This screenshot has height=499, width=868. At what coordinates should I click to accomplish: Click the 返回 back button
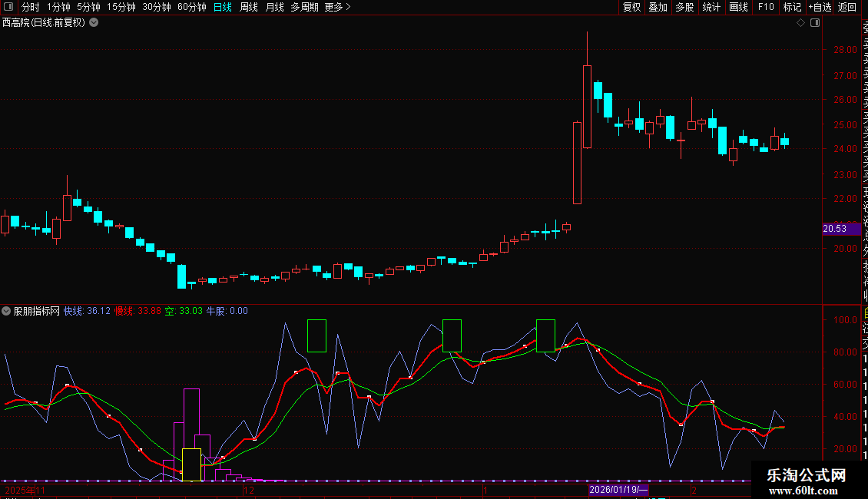[x=847, y=7]
